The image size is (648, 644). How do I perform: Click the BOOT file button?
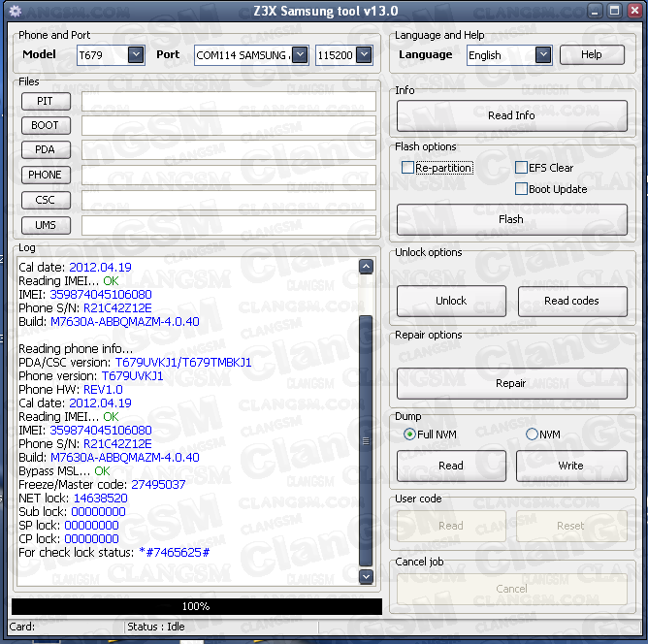tap(46, 125)
